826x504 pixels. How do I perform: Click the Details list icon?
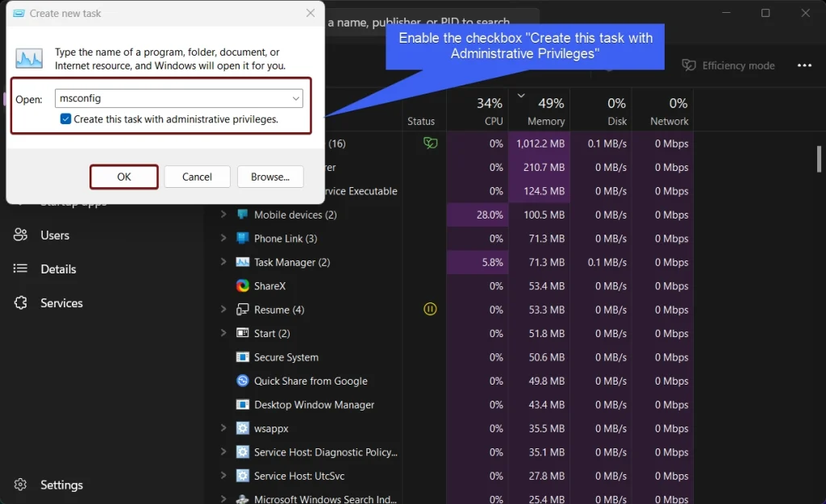[20, 269]
